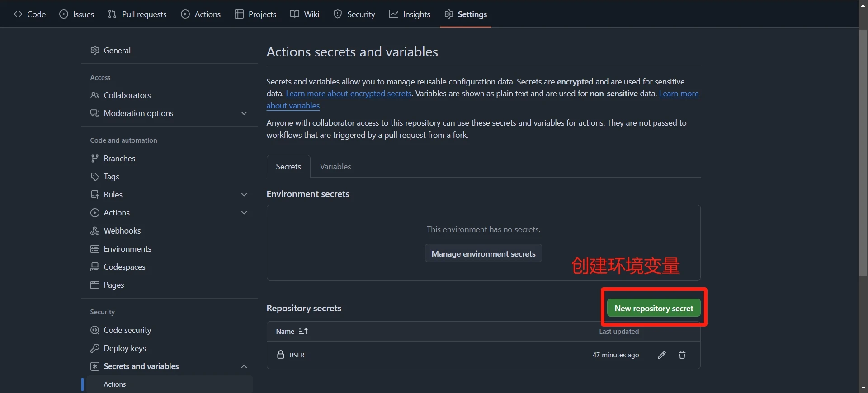Click the 47 minutes ago timestamp
868x393 pixels.
(616, 355)
